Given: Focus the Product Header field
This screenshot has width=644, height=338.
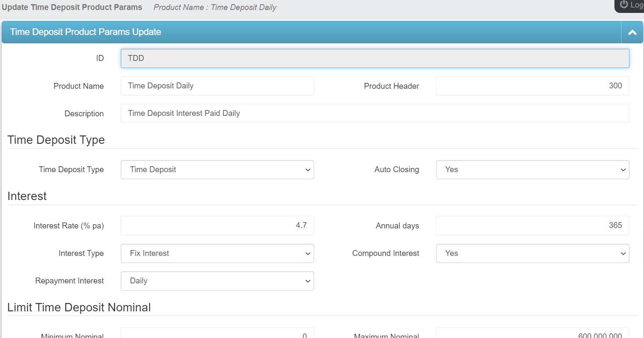Looking at the screenshot, I should coord(532,86).
